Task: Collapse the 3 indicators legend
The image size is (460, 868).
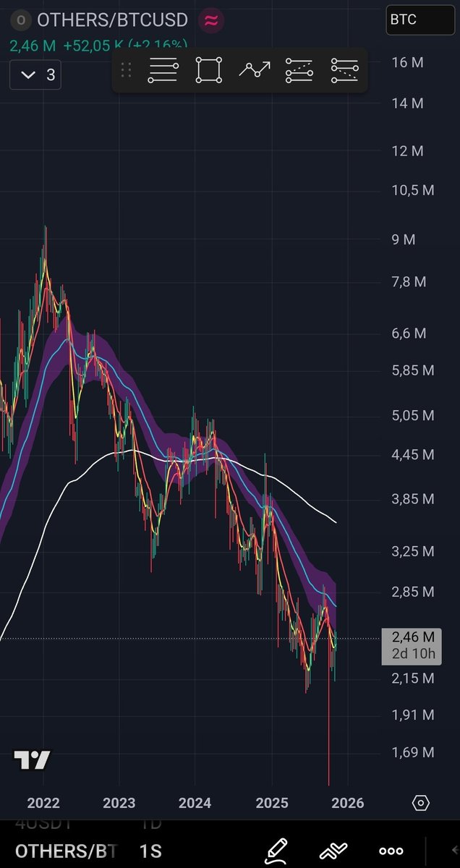Action: coord(35,75)
